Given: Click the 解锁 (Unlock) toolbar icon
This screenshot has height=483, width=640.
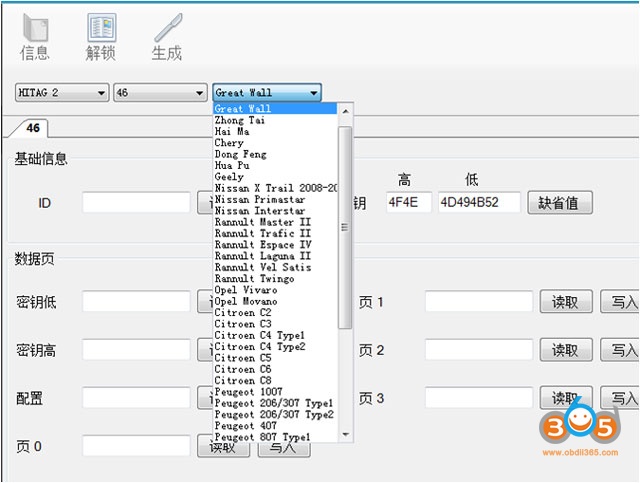Looking at the screenshot, I should tap(101, 37).
